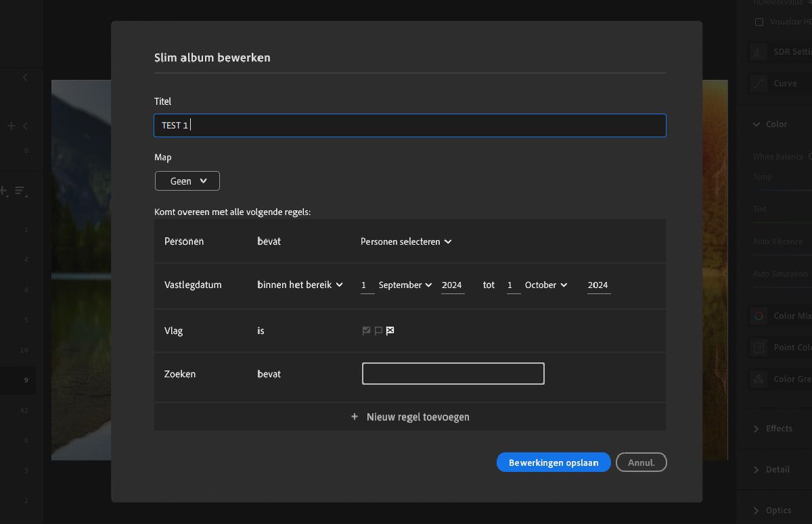Collapse the Color section
The width and height of the screenshot is (812, 524).
click(x=755, y=124)
